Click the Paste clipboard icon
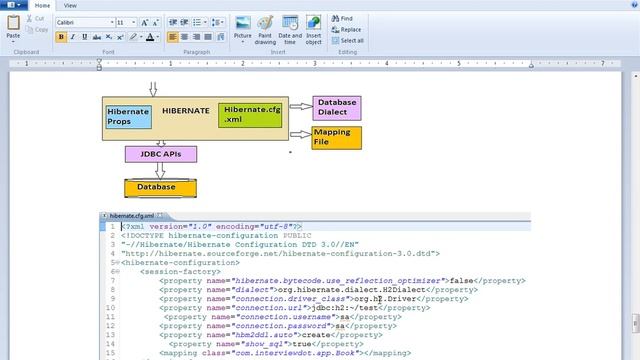 pos(13,23)
